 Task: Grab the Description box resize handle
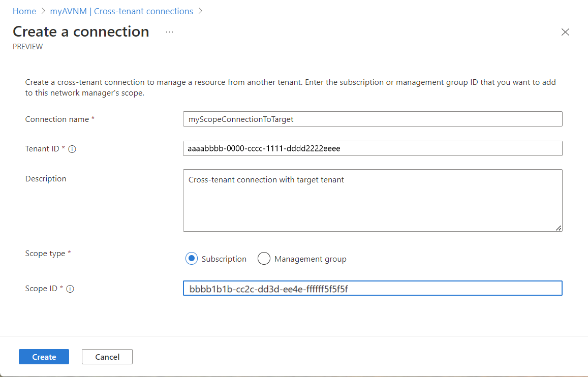coord(559,228)
